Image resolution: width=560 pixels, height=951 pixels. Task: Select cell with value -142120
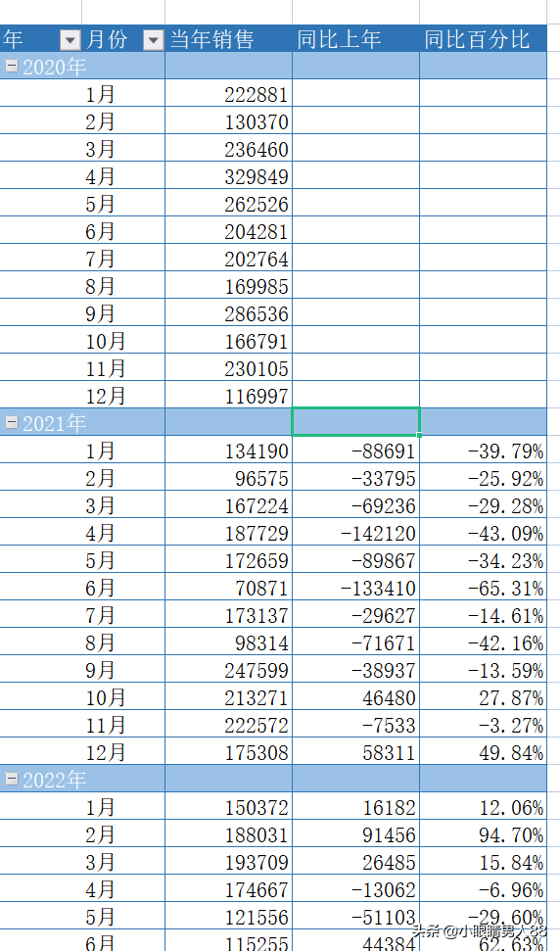pyautogui.click(x=355, y=533)
